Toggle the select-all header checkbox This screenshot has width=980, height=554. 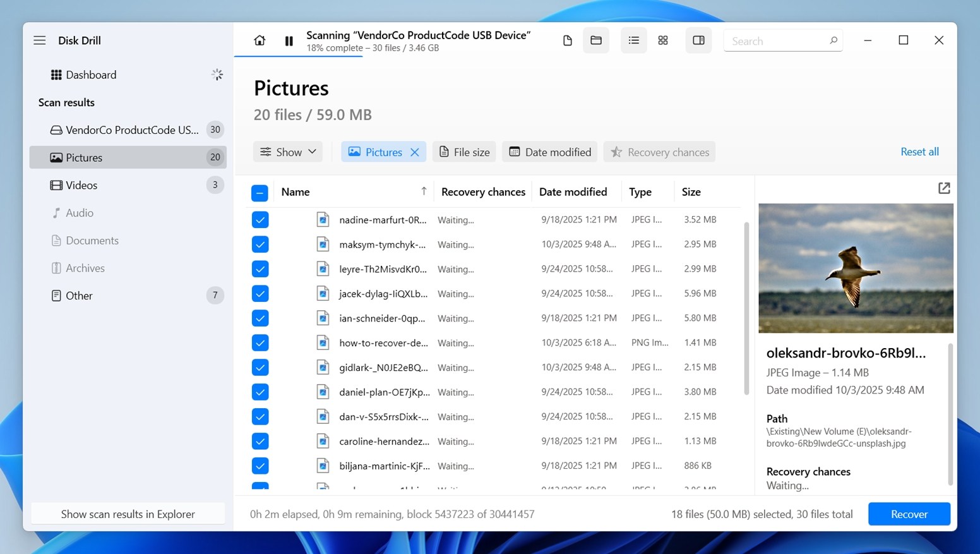coord(260,193)
